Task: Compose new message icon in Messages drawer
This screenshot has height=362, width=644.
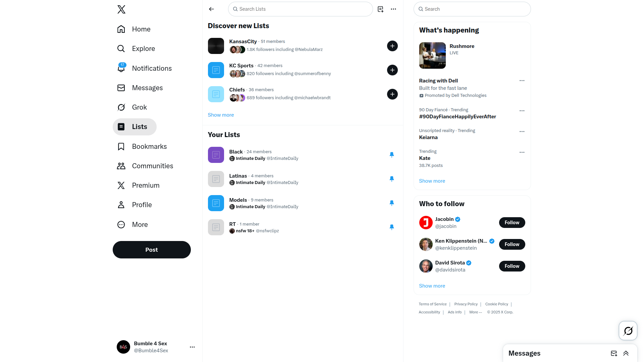Action: [614, 353]
